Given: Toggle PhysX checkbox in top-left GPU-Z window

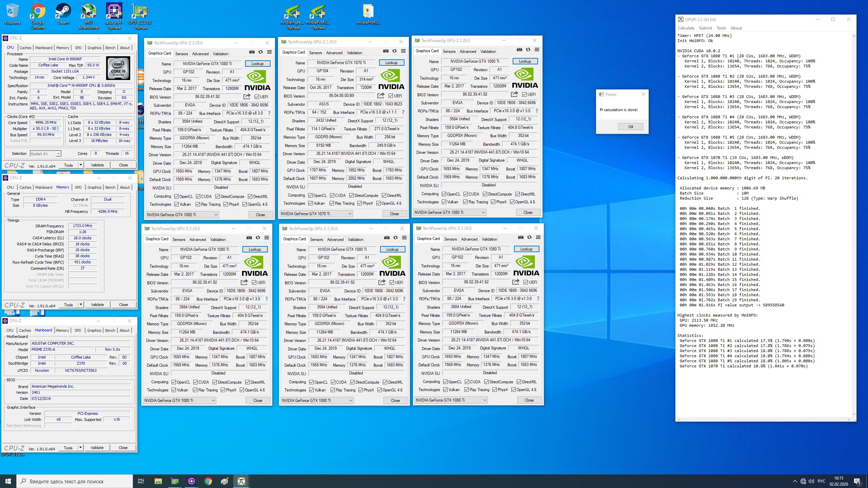Looking at the screenshot, I should coord(225,204).
